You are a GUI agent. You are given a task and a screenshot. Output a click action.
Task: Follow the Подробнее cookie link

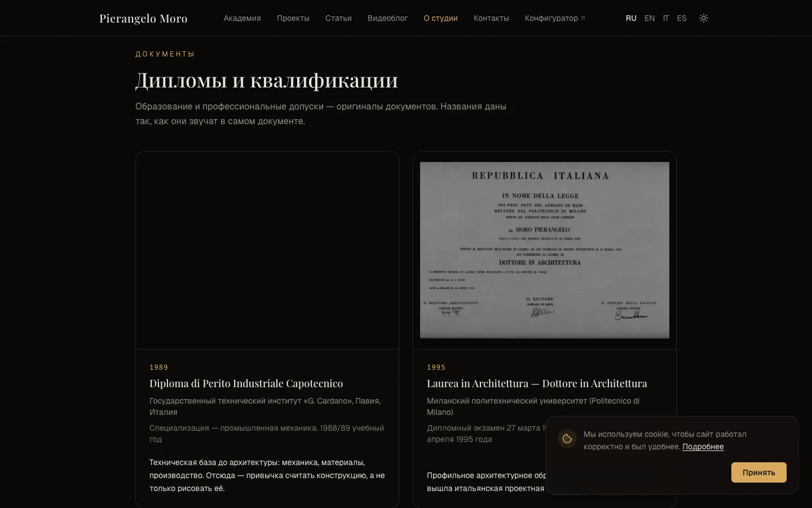pyautogui.click(x=703, y=446)
